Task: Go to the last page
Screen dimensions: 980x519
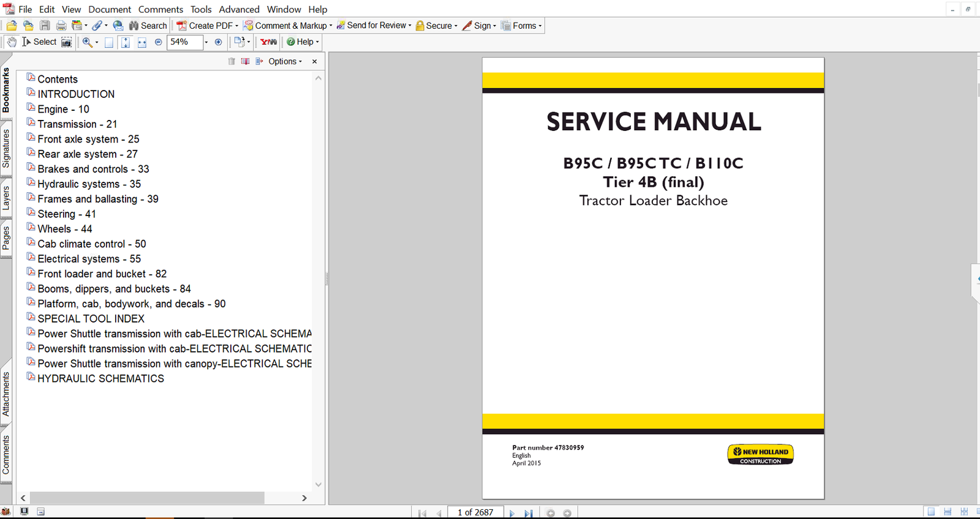Action: point(528,513)
